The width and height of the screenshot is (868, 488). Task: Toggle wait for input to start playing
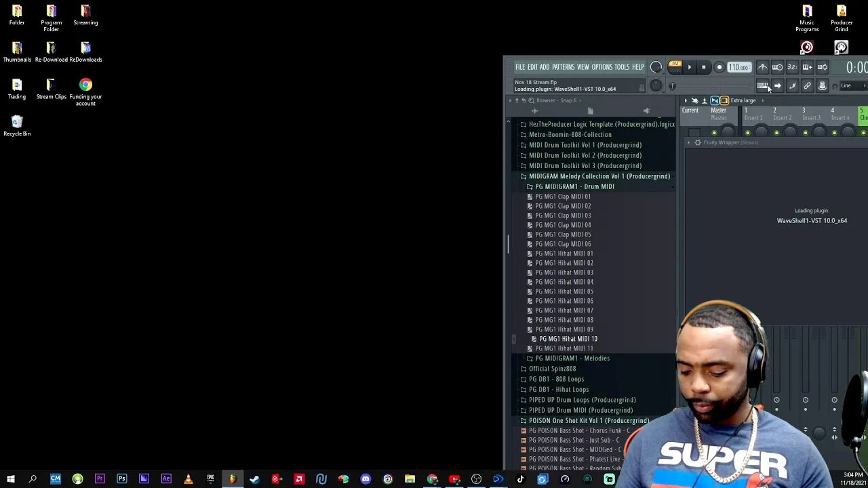pyautogui.click(x=777, y=67)
